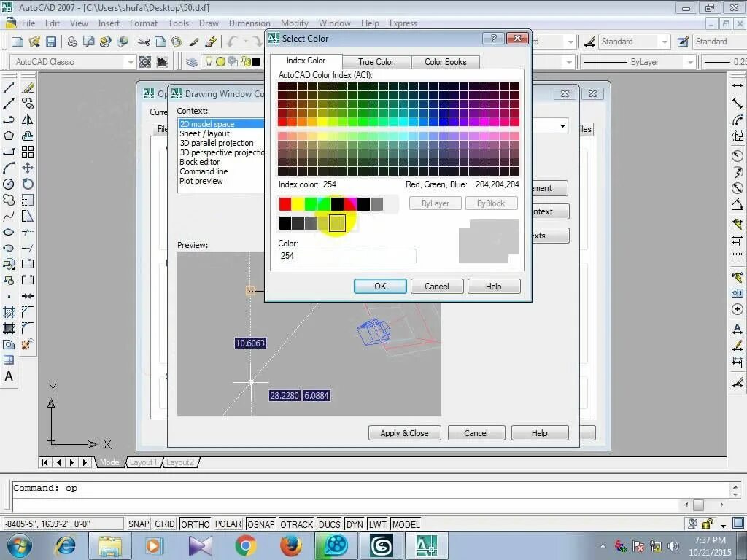Select the Rectangle draw tool
The image size is (747, 560).
[x=9, y=152]
